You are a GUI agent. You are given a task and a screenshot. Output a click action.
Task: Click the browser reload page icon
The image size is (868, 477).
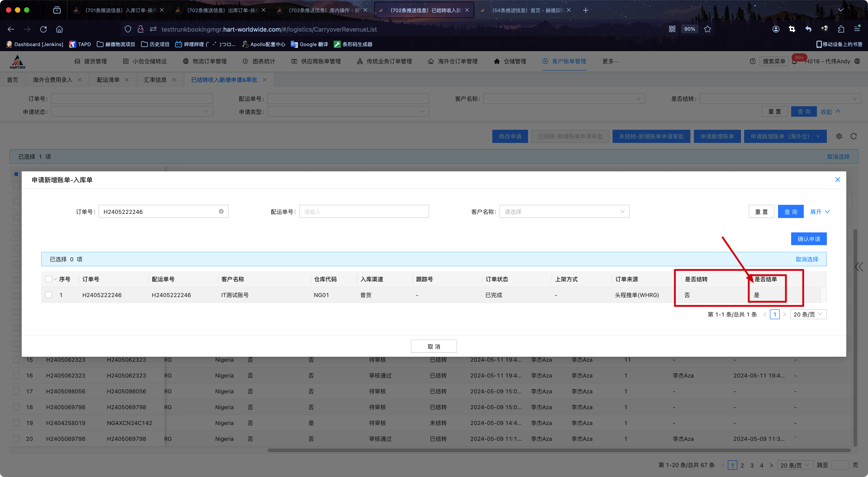[43, 29]
